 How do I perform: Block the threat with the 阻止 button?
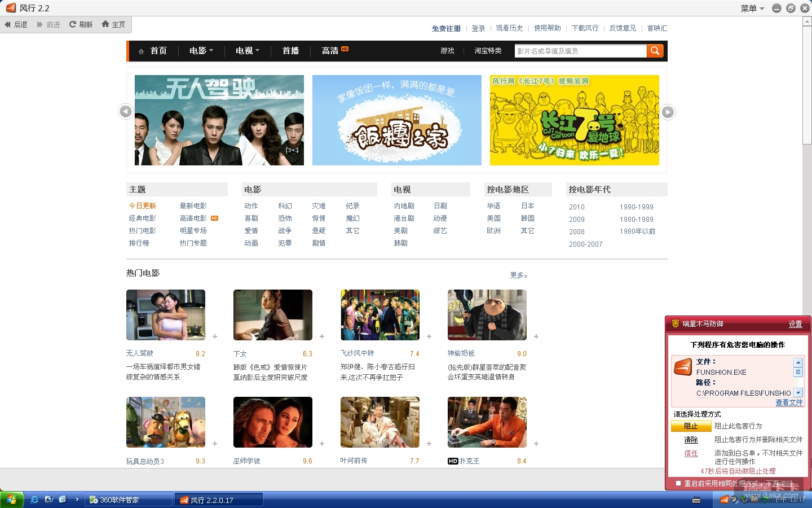point(691,426)
